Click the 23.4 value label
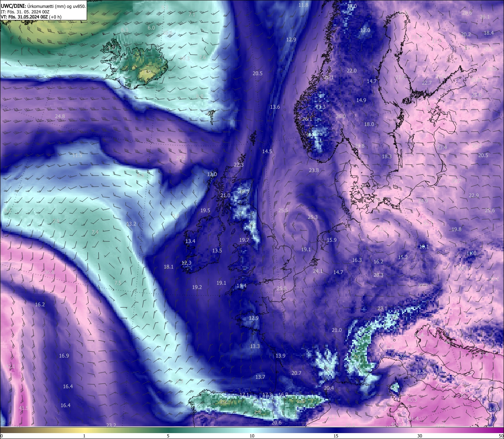504x439 pixels. (442, 147)
